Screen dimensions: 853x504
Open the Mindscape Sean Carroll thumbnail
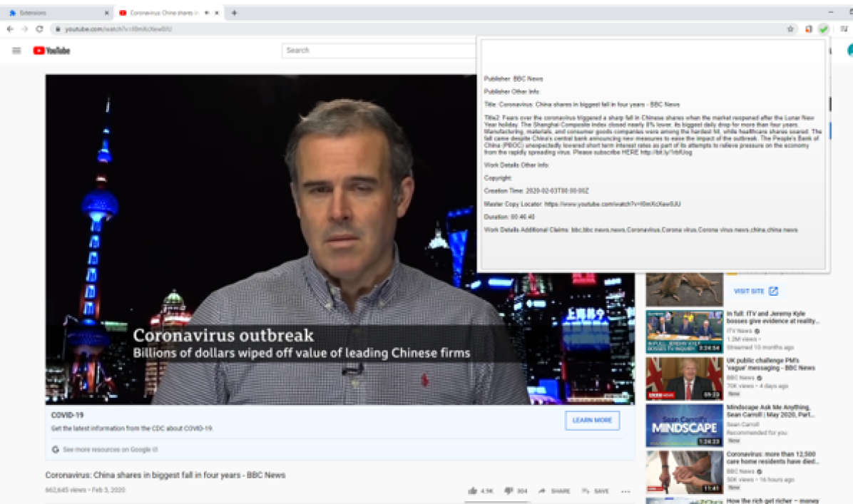coord(685,425)
